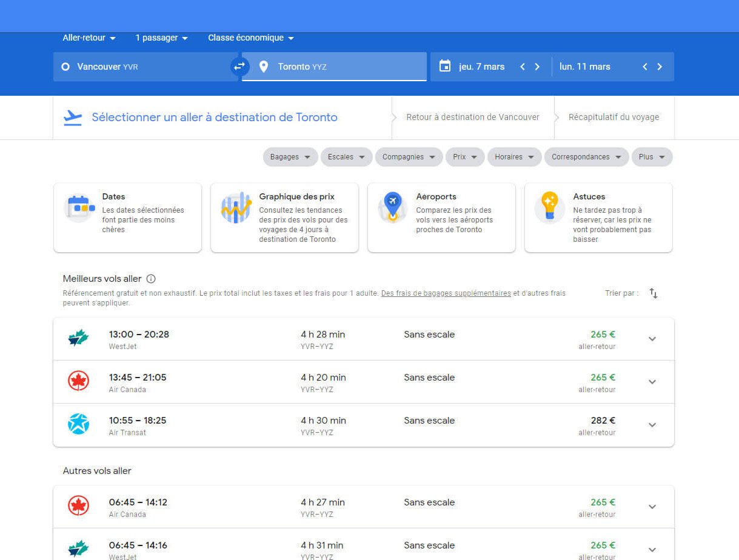Open the Des frais de bagages supplémentaires link
This screenshot has height=560, width=739.
(446, 293)
